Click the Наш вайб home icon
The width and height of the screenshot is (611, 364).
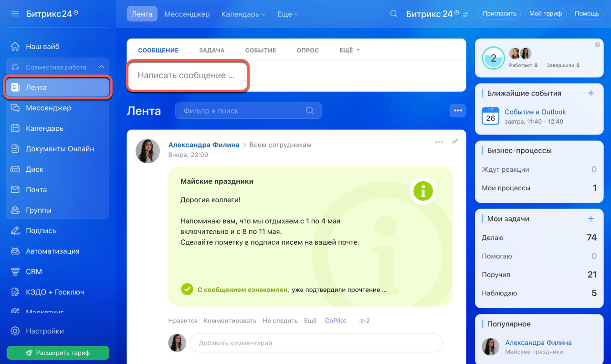[15, 46]
